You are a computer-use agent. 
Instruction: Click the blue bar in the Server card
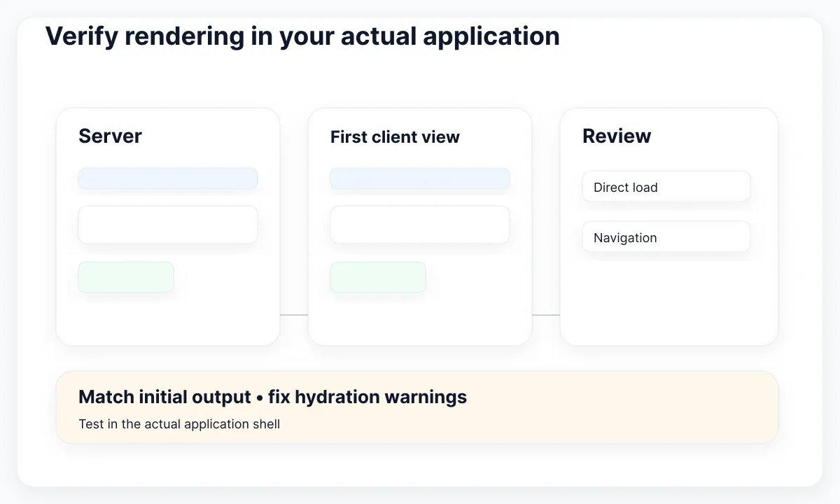point(168,178)
